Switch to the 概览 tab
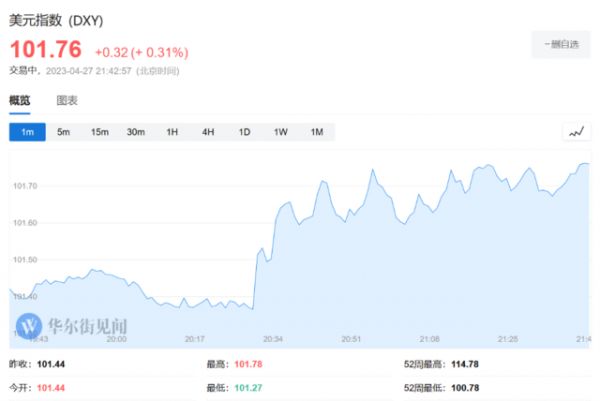600x401 pixels. tap(20, 100)
